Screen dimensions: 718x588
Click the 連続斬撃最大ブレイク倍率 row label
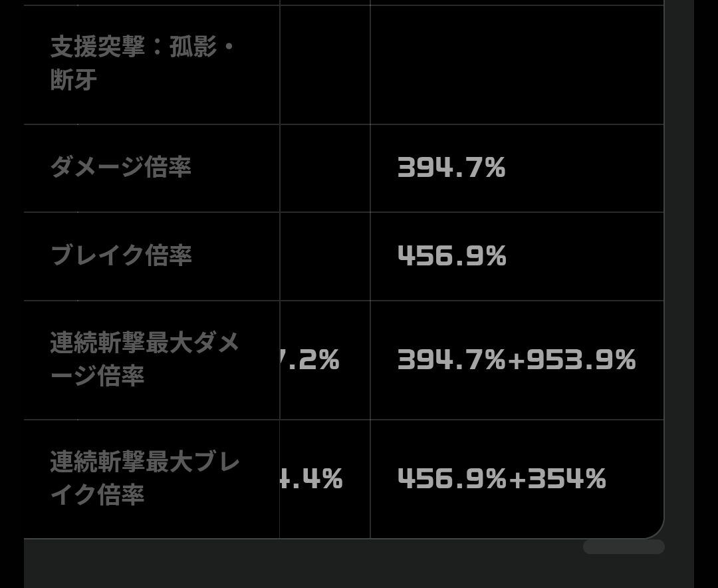144,478
